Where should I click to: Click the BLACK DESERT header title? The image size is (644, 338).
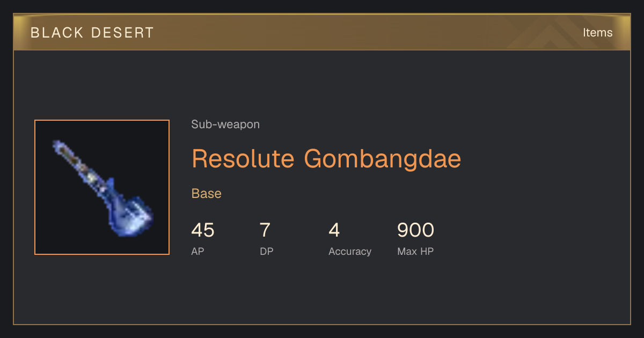92,33
